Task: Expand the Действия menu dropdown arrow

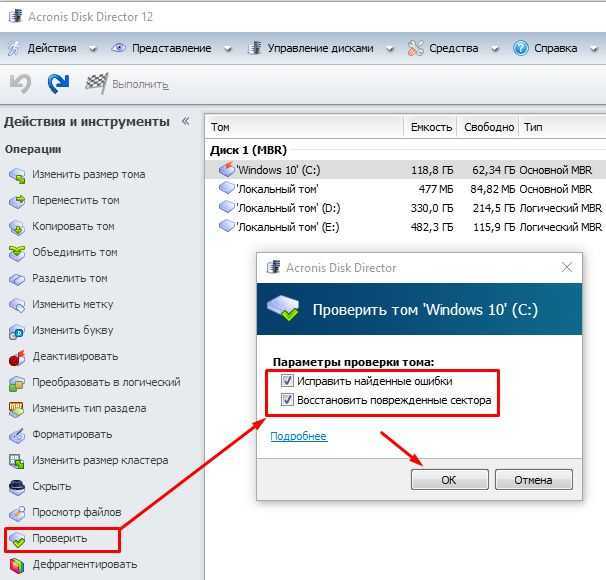Action: (93, 49)
